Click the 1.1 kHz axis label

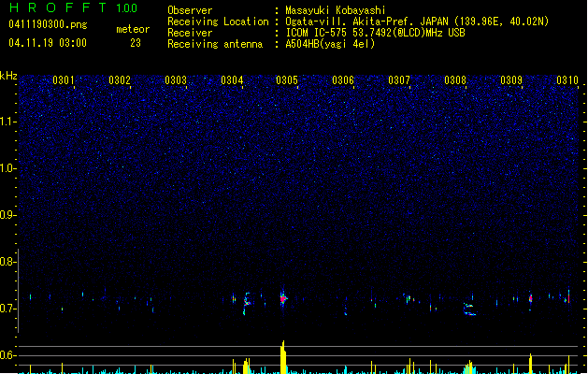tap(7, 122)
